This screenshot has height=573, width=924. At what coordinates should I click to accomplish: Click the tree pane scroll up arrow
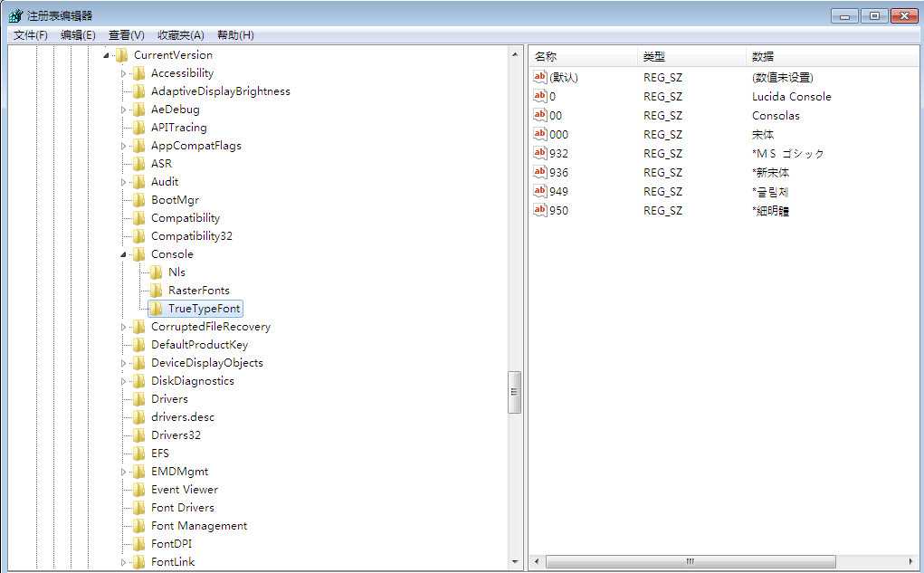click(515, 54)
